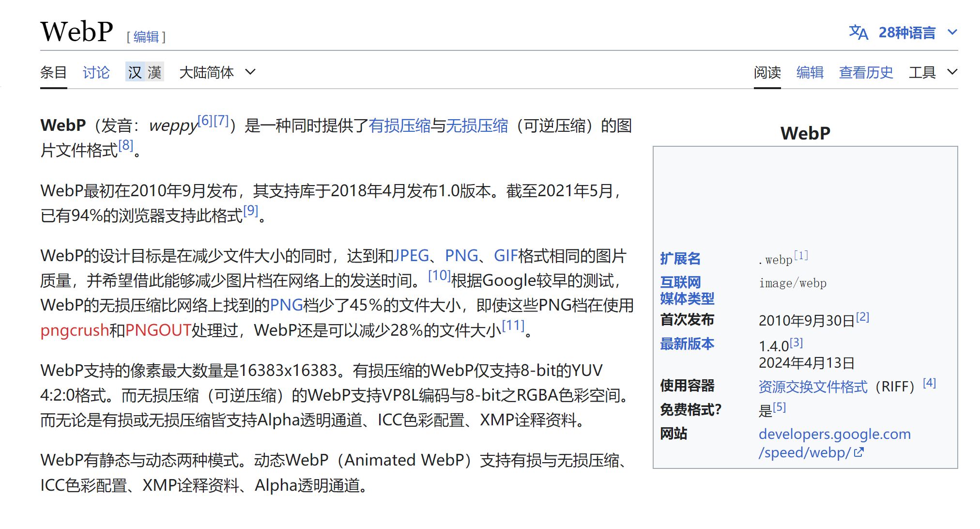Open the 有损压缩 article link

399,126
